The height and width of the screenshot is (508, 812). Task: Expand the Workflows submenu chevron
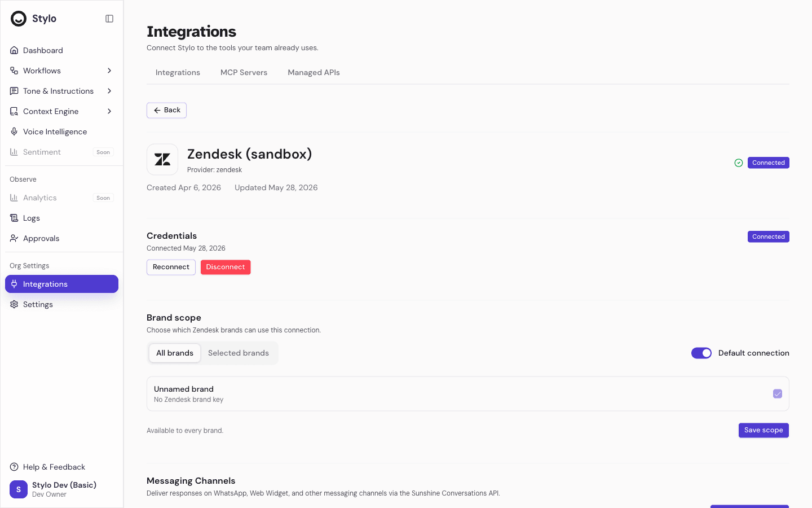[109, 71]
